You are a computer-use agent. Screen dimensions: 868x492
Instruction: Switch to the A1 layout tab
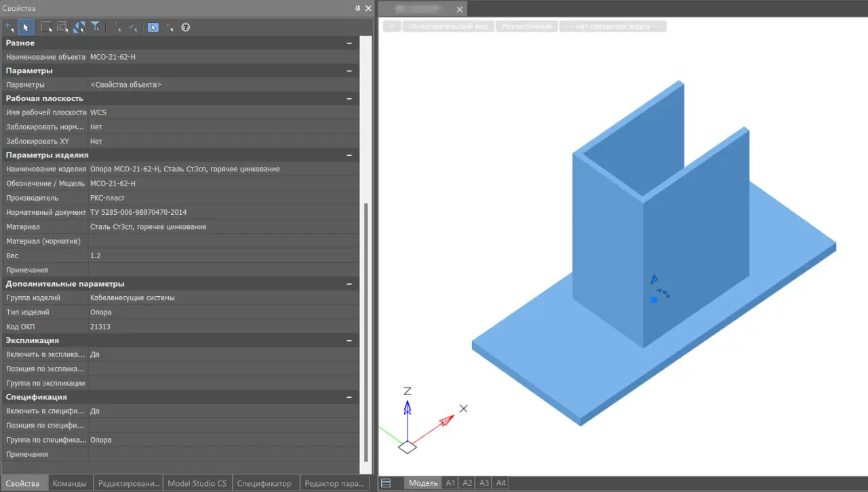click(450, 483)
